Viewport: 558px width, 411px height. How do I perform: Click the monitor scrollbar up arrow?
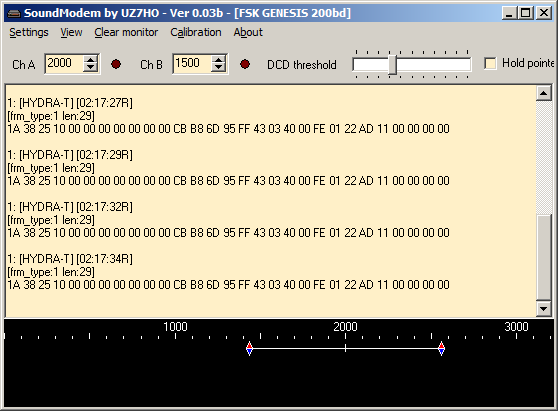coord(543,94)
